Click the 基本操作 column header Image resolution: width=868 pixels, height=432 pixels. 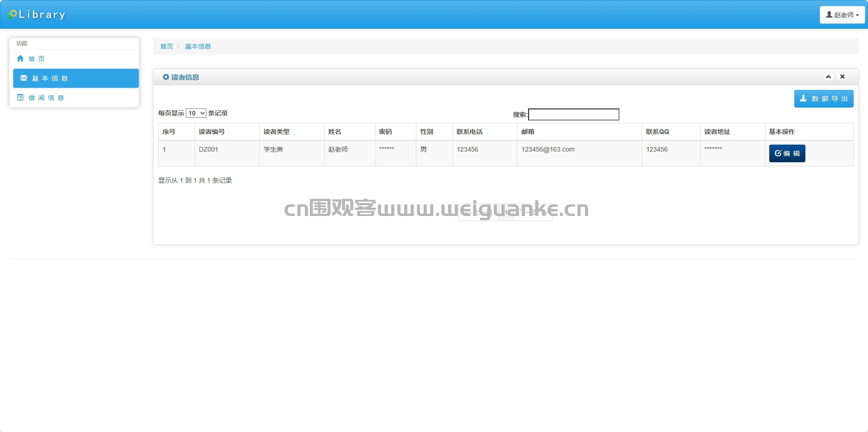[809, 132]
